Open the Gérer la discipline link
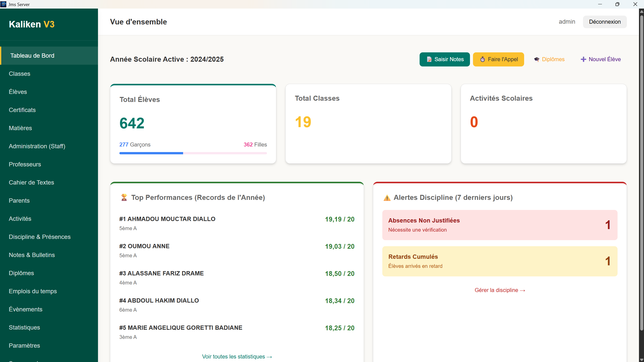This screenshot has width=644, height=362. (x=500, y=290)
